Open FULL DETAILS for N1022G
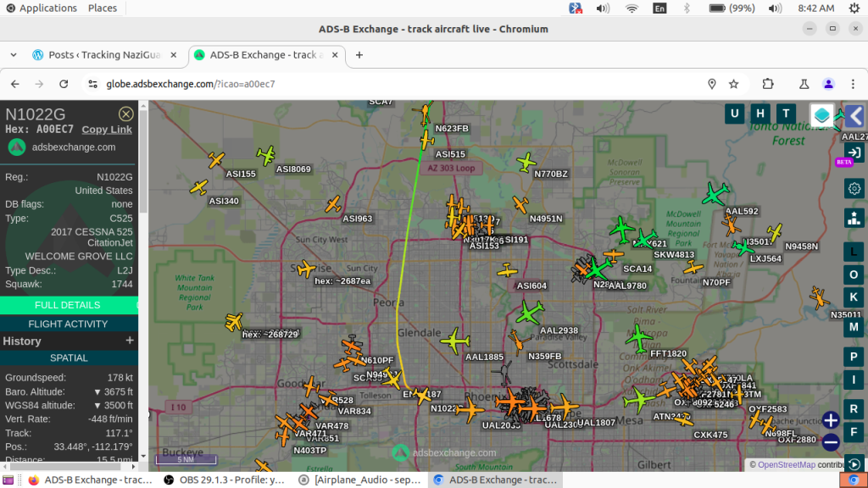Screen dimensions: 868x488 [x=68, y=305]
